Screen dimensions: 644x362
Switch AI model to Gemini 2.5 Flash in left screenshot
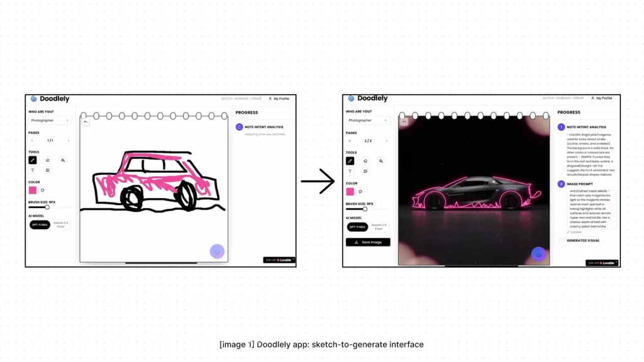[x=62, y=224]
